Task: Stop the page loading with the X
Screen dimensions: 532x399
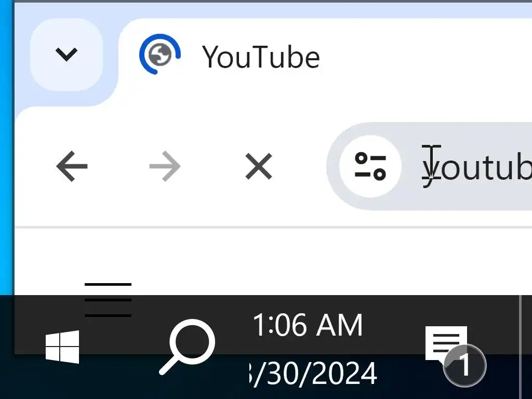Action: click(x=259, y=166)
